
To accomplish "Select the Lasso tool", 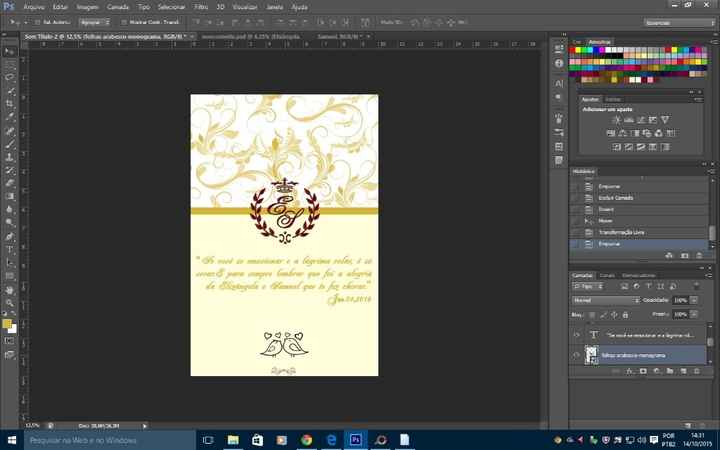I will [x=9, y=78].
